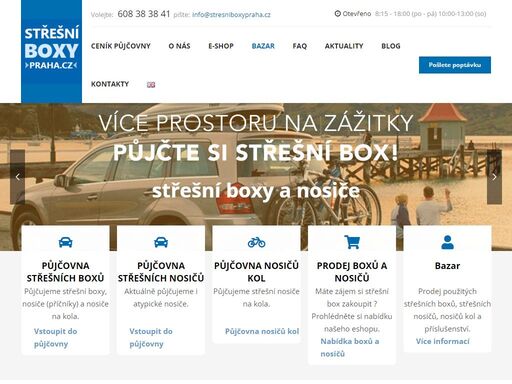Click the 'Volejte:' label

point(102,15)
